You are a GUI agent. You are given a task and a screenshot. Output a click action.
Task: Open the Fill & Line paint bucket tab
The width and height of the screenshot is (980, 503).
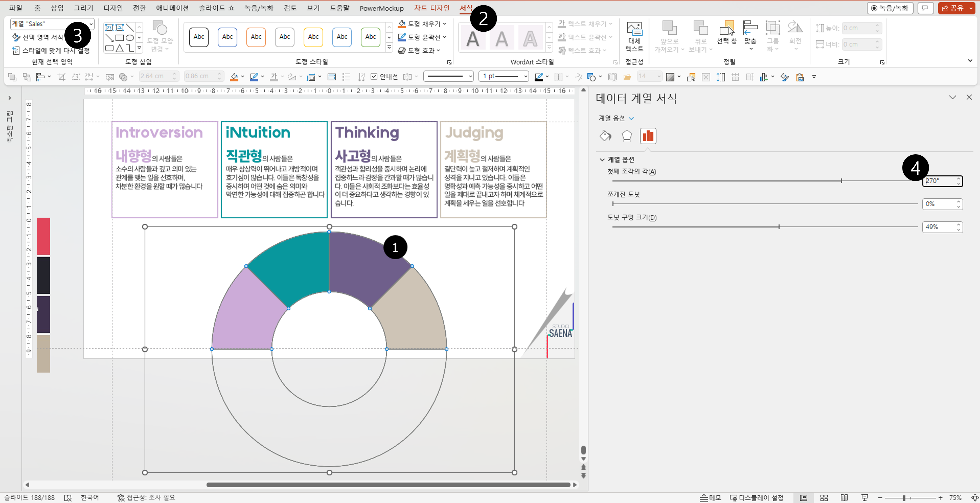tap(605, 135)
